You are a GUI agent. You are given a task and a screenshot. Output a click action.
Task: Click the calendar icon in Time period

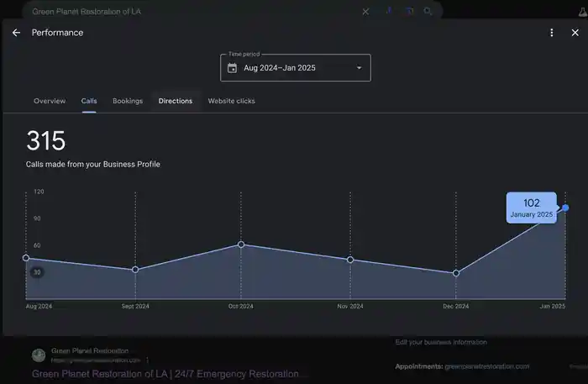232,68
